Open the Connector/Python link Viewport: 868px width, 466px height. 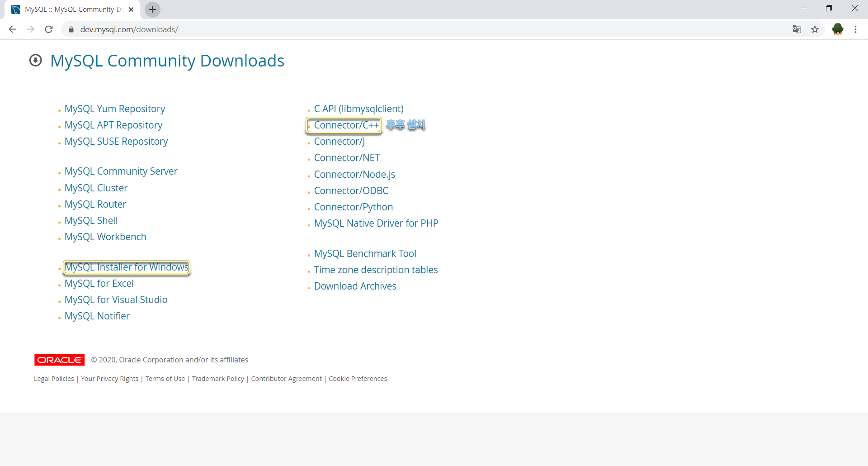[x=353, y=207]
